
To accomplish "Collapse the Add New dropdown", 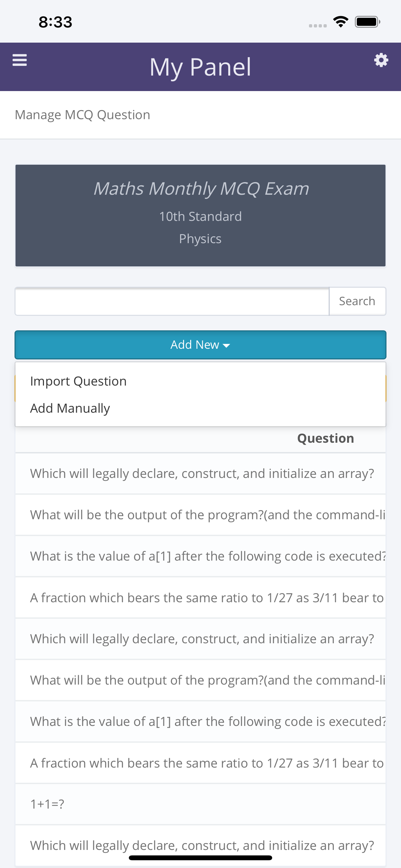I will pyautogui.click(x=200, y=345).
